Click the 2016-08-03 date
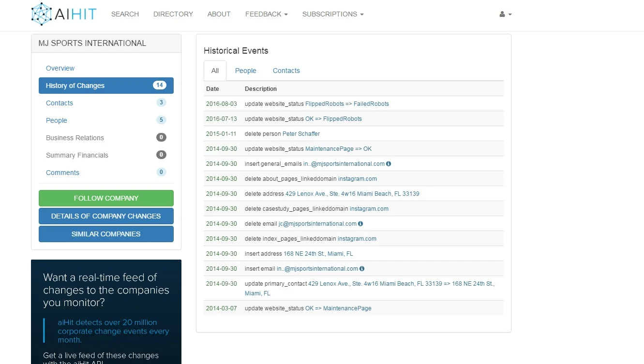644x364 pixels. pyautogui.click(x=222, y=104)
